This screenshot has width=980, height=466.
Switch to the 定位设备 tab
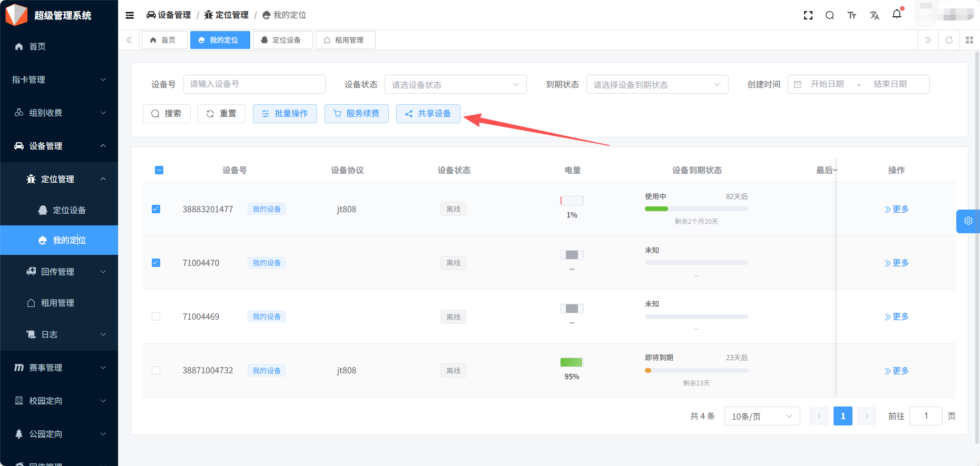tap(282, 40)
